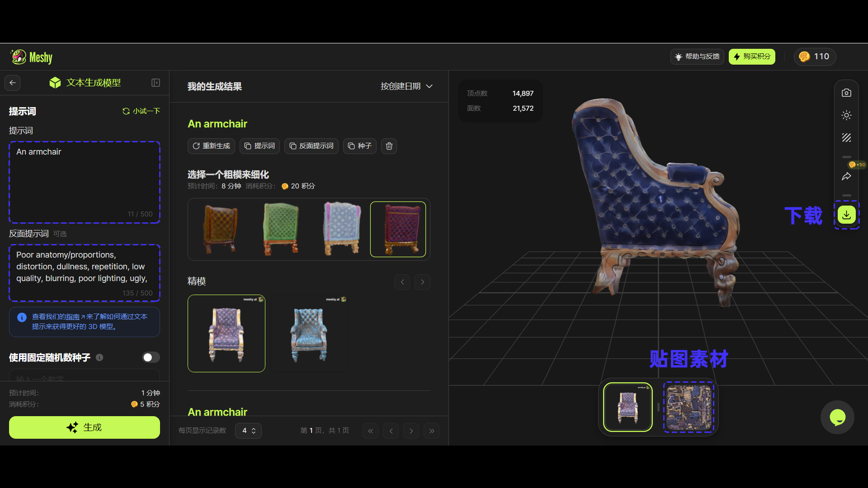
Task: Collapse the prompt panel with the sidebar icon
Action: coord(156,83)
